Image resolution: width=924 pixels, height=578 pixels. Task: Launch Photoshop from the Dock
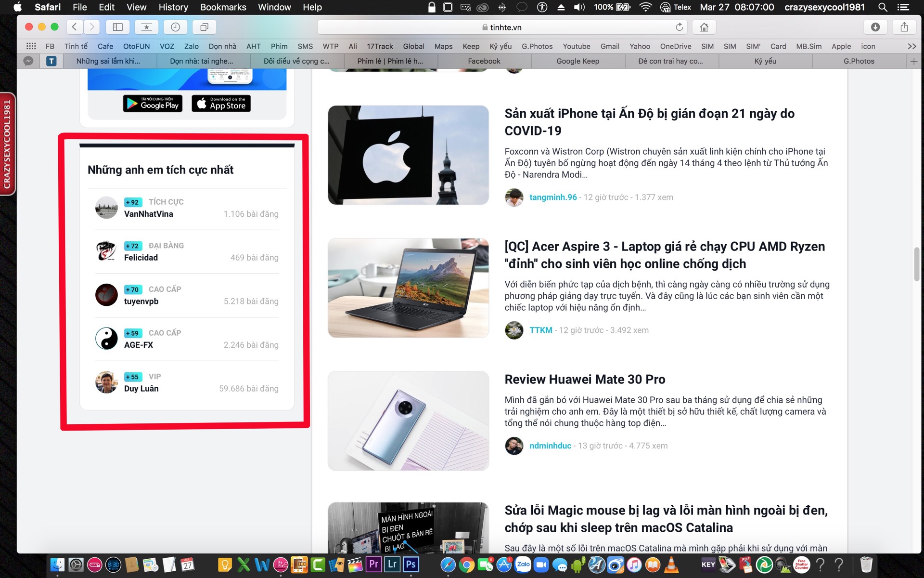click(411, 565)
